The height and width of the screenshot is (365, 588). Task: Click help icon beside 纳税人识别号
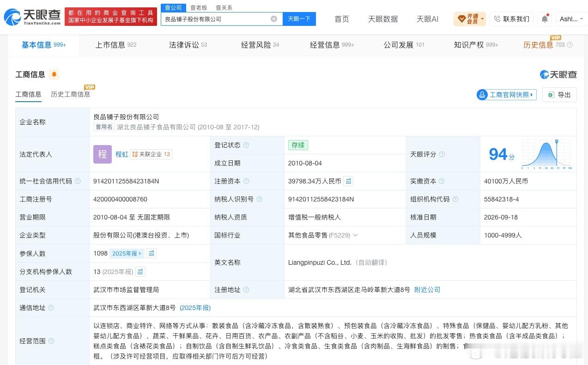[260, 199]
